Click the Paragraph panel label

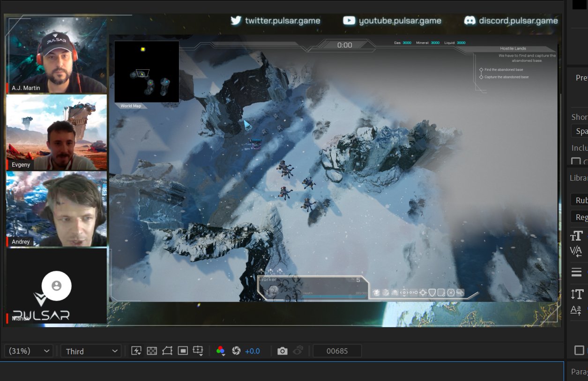click(x=580, y=371)
